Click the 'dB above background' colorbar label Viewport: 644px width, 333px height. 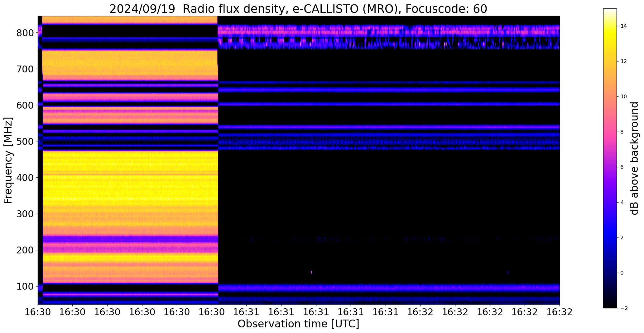635,158
